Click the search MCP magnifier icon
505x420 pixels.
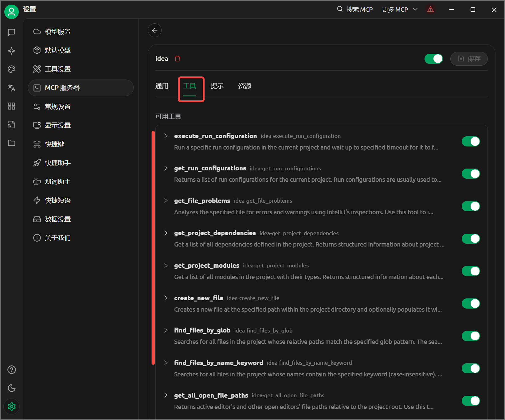click(340, 9)
